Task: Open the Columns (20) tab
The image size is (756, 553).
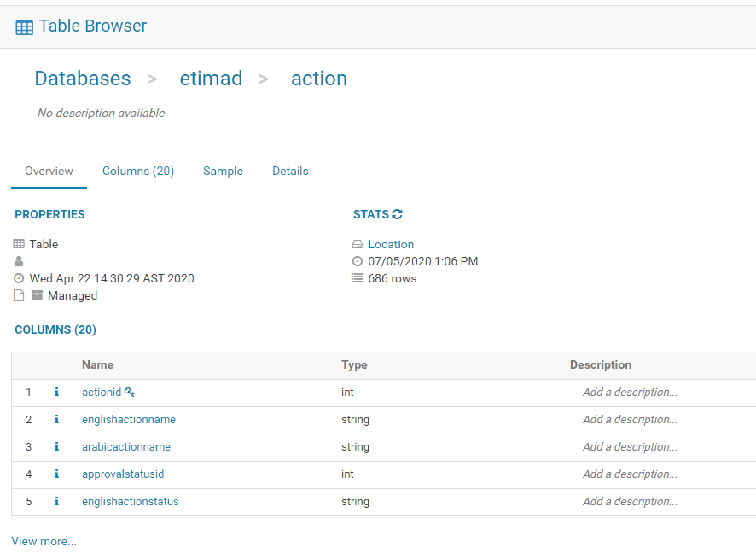Action: click(x=138, y=172)
